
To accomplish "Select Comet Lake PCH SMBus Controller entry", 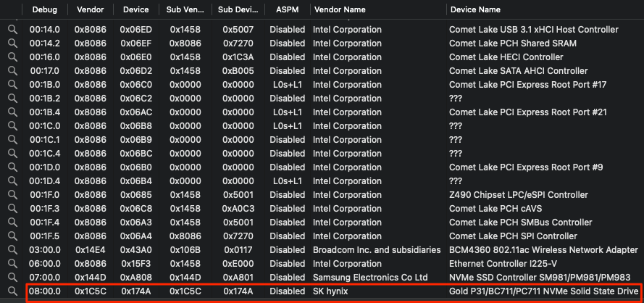I will click(520, 223).
